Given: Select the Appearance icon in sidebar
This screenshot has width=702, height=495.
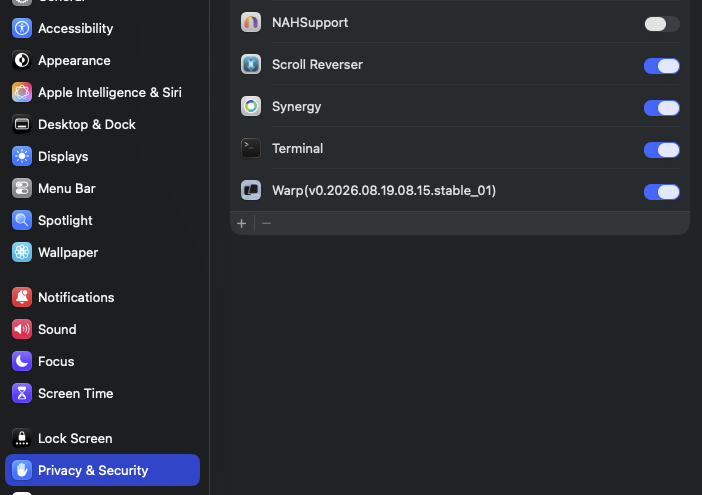Looking at the screenshot, I should (x=21, y=60).
